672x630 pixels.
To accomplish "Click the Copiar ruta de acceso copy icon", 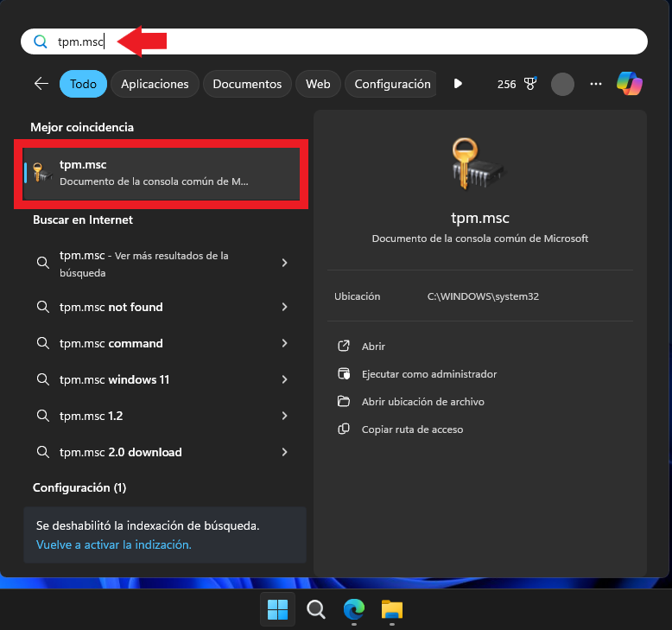I will coord(344,430).
